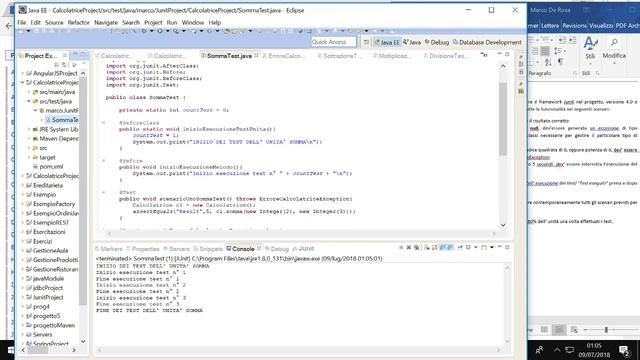Switch to the Database Development perspective
The width and height of the screenshot is (640, 360).
coord(487,42)
